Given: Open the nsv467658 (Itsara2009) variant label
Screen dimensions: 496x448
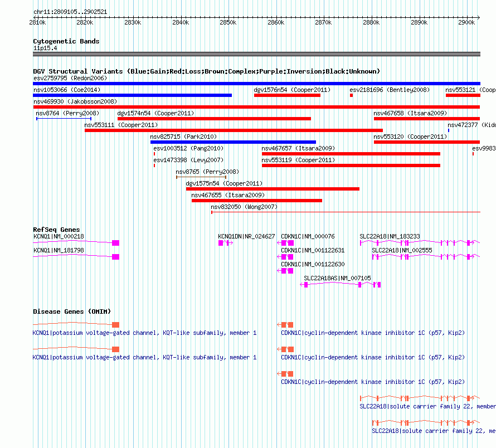Looking at the screenshot, I should click(410, 113).
